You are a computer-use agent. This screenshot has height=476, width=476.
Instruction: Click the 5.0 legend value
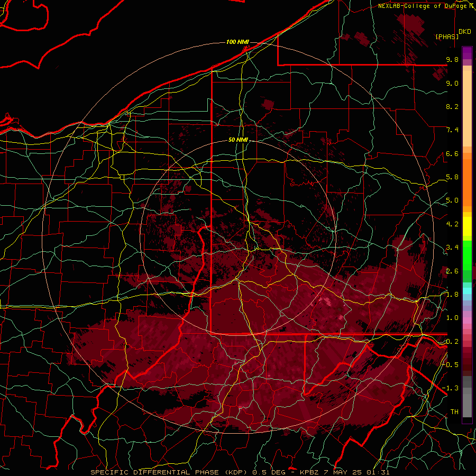(x=452, y=200)
